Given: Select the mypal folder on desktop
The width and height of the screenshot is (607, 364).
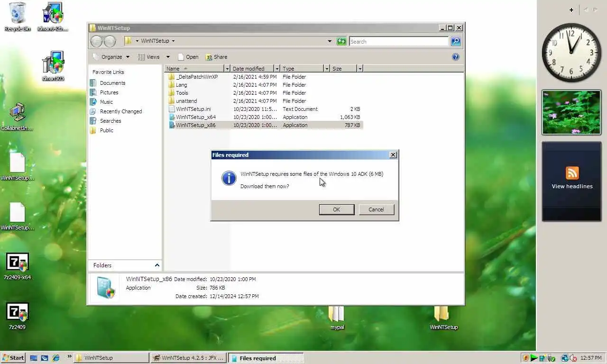Looking at the screenshot, I should [x=337, y=317].
